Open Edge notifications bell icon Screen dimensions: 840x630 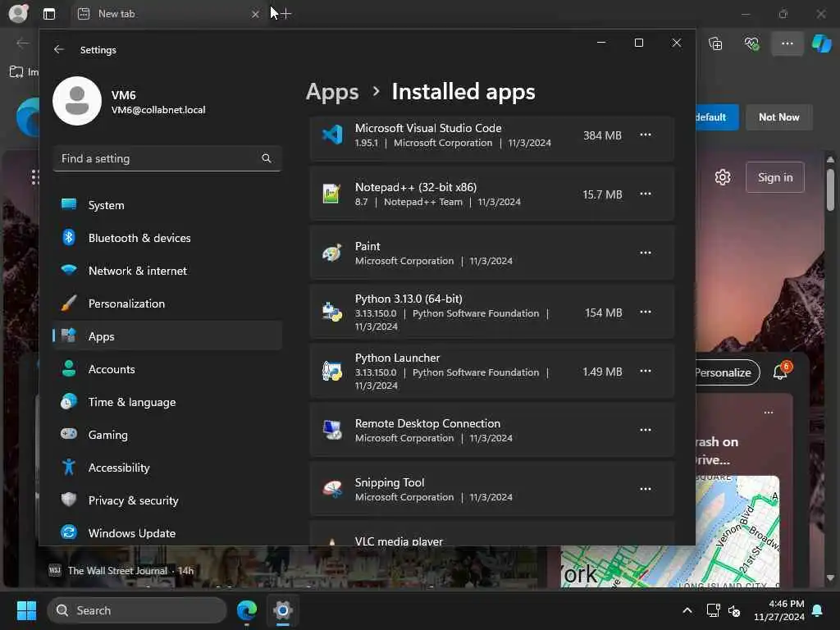(781, 372)
